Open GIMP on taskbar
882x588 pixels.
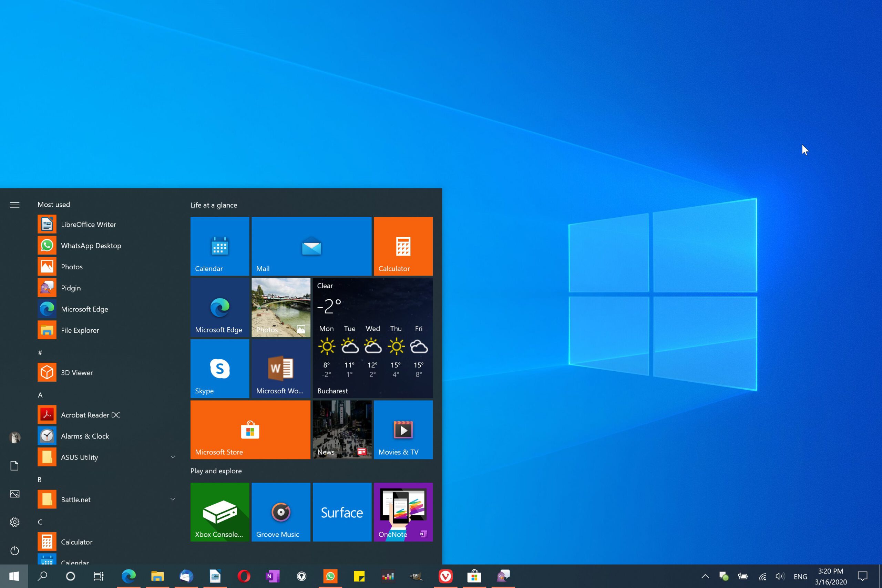(417, 576)
